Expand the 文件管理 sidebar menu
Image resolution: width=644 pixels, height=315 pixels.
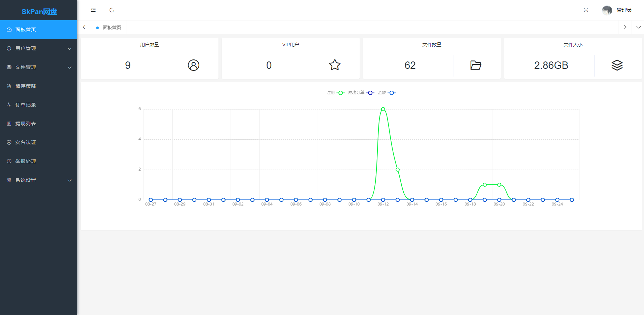pyautogui.click(x=39, y=67)
